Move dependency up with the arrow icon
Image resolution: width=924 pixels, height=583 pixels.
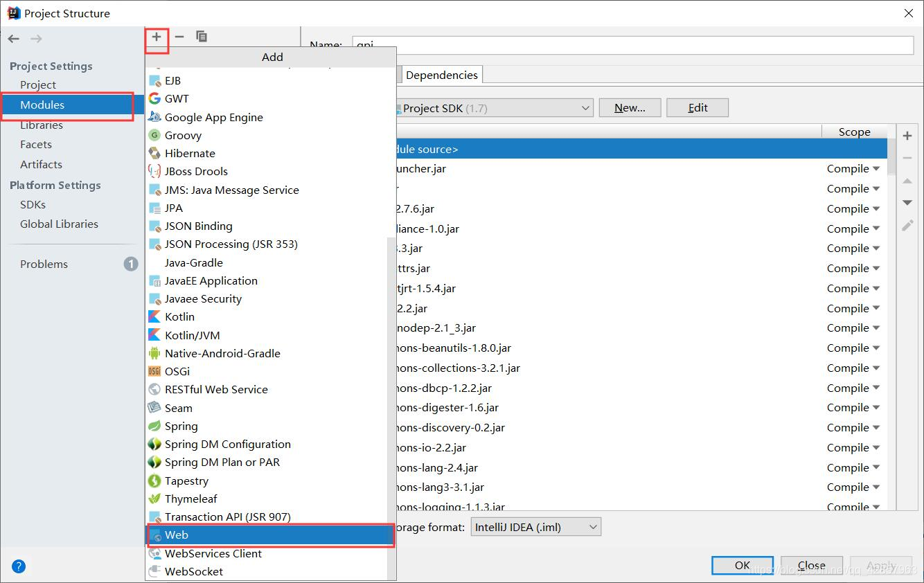click(907, 181)
